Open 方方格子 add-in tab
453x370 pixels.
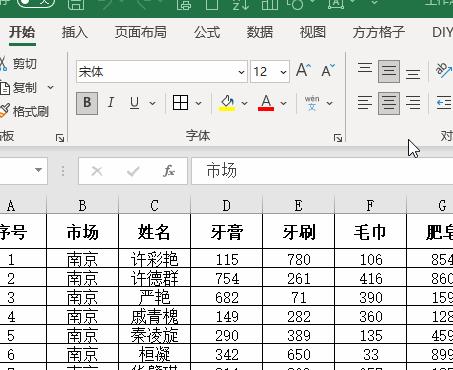[379, 33]
